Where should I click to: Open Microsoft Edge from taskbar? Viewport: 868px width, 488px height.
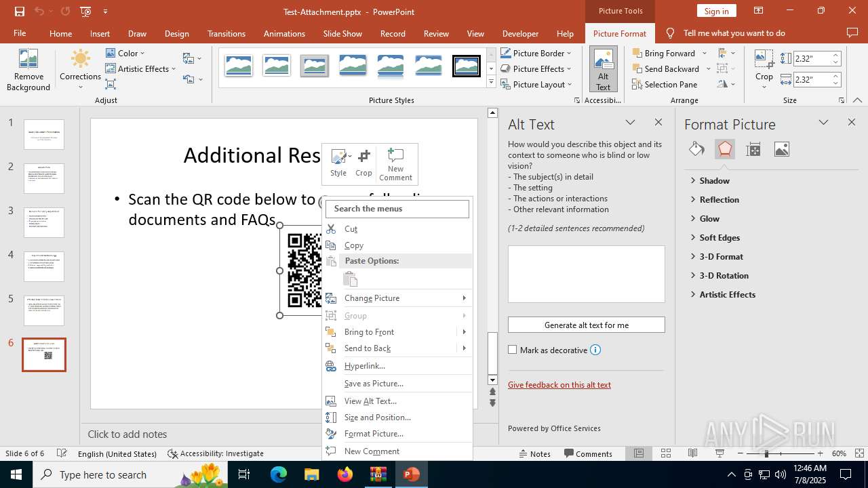tap(279, 474)
